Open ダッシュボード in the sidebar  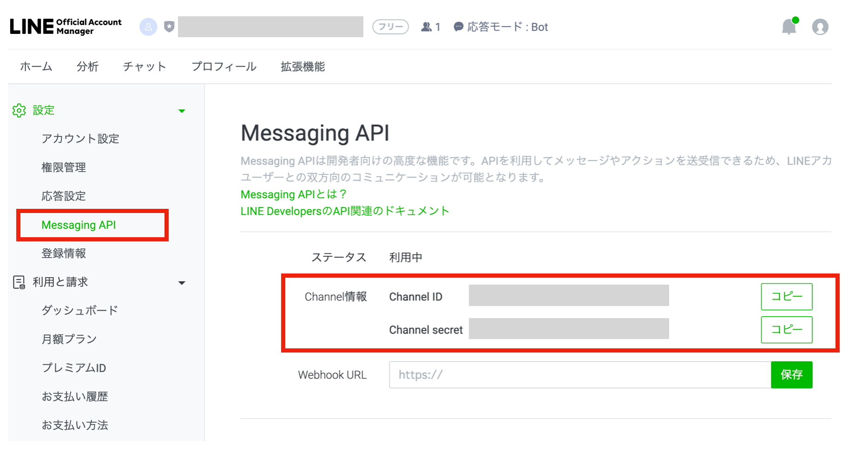click(x=80, y=310)
